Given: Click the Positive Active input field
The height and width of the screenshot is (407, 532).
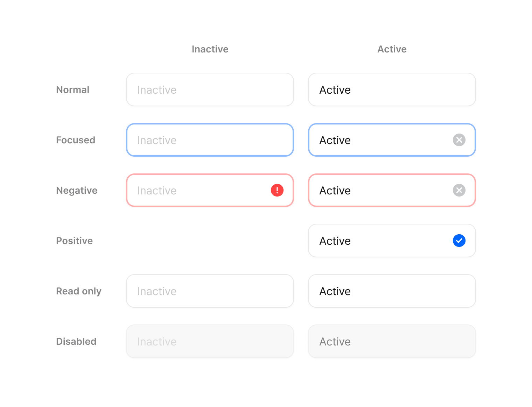Looking at the screenshot, I should point(378,241).
